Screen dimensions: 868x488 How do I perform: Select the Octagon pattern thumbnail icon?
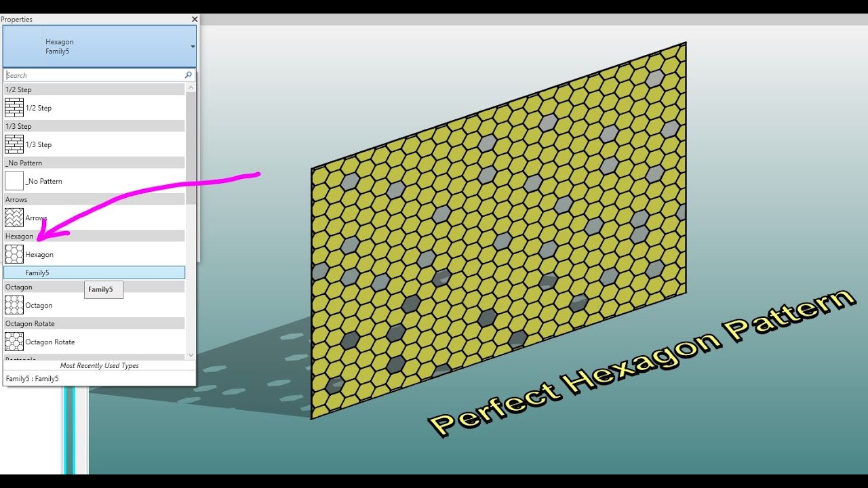14,305
